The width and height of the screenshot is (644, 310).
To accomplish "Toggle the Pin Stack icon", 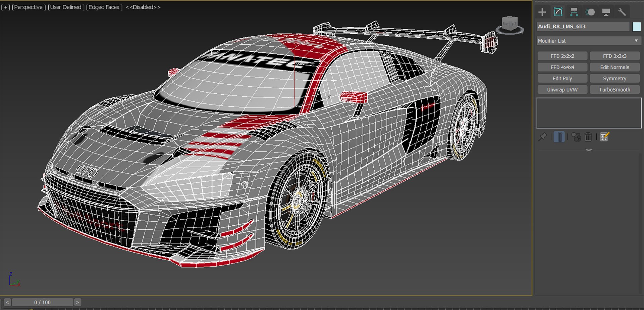I will pos(542,137).
